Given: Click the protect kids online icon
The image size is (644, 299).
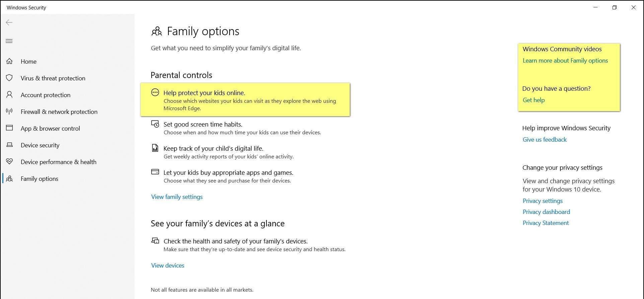Looking at the screenshot, I should (155, 92).
